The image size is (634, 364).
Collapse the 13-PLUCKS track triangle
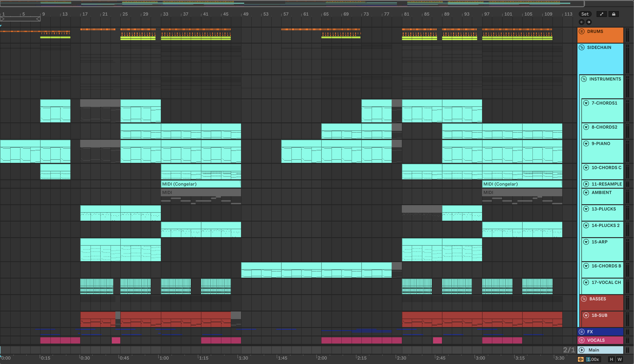586,209
